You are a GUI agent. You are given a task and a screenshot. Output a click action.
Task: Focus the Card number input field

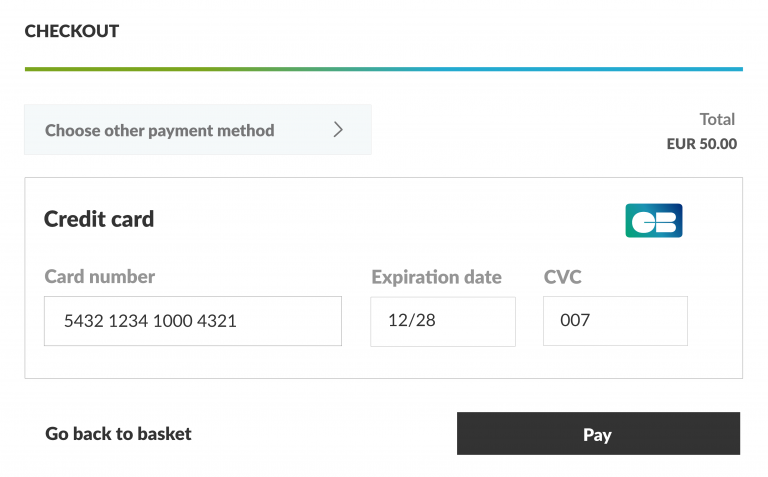point(192,321)
